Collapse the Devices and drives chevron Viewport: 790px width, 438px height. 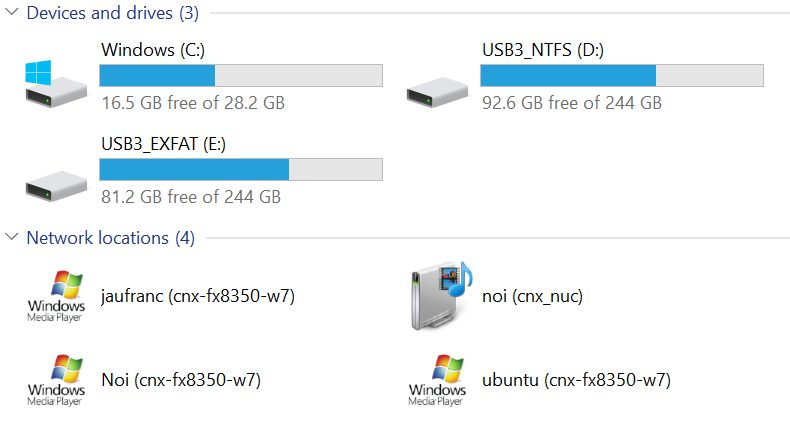pyautogui.click(x=12, y=12)
